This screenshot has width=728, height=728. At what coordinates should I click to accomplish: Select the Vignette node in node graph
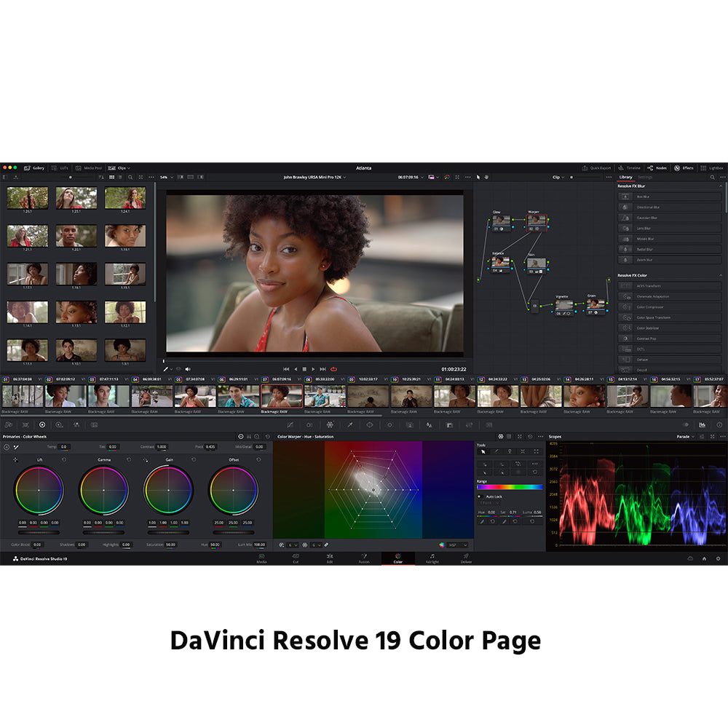tap(563, 304)
